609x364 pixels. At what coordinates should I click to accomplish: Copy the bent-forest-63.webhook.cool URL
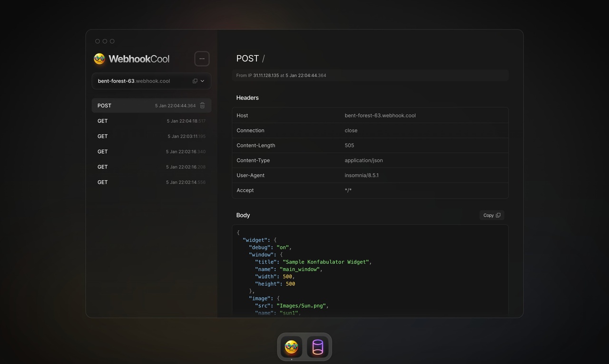point(195,81)
